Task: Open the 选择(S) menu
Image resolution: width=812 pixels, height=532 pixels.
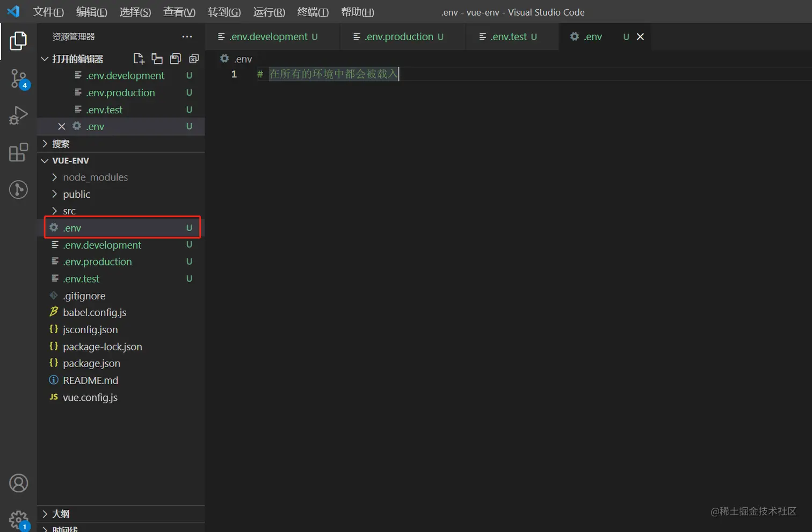Action: pos(135,12)
